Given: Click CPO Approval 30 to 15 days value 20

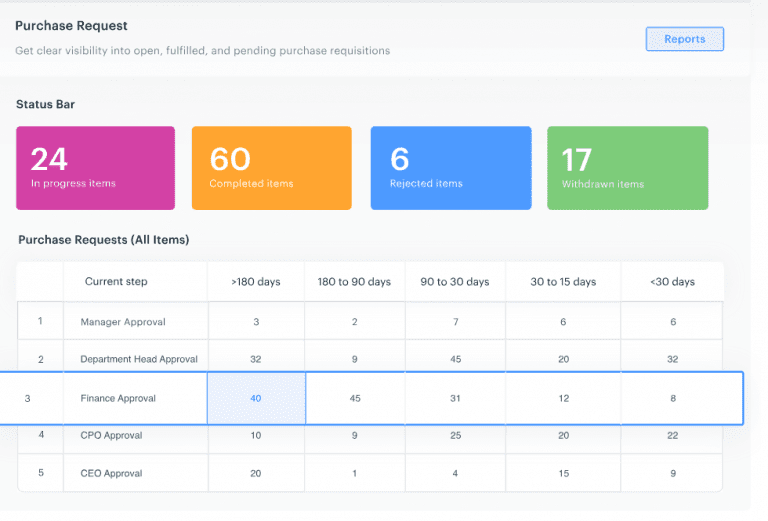Looking at the screenshot, I should [564, 435].
